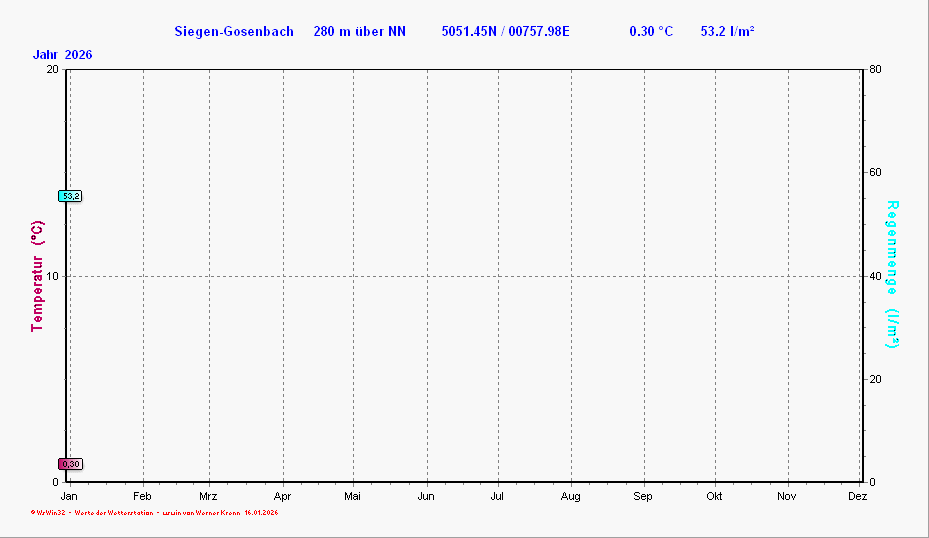Select the Mai month label
Screen dimensions: 929x538
coord(352,496)
